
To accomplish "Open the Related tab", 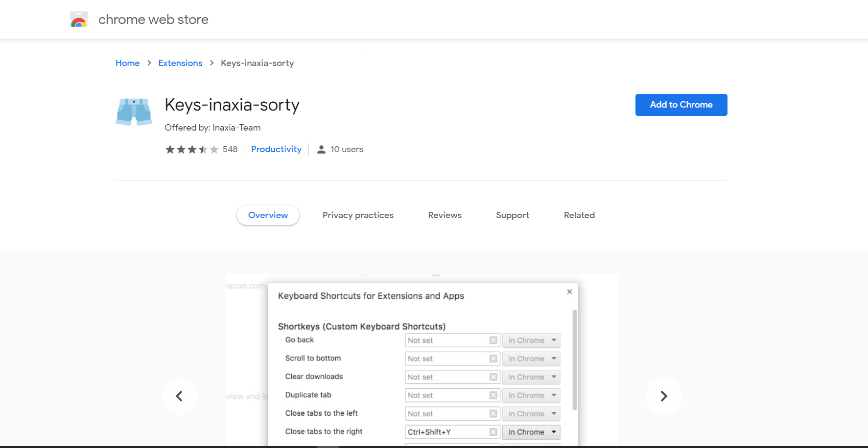I will tap(579, 215).
